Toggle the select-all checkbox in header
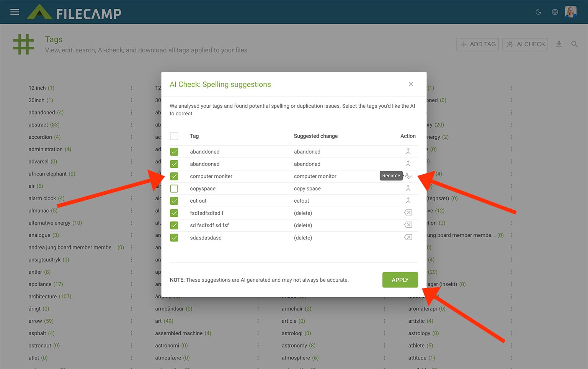Screen dimensions: 588x369 (174, 136)
